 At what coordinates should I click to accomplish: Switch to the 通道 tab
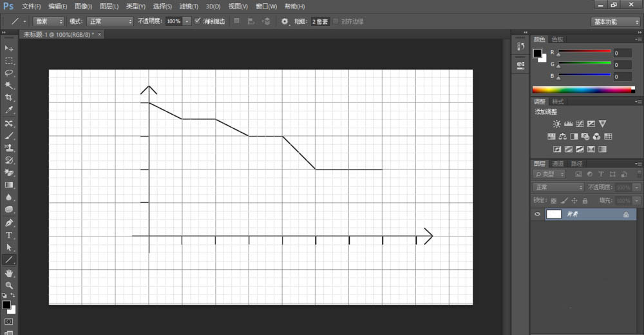coord(557,164)
